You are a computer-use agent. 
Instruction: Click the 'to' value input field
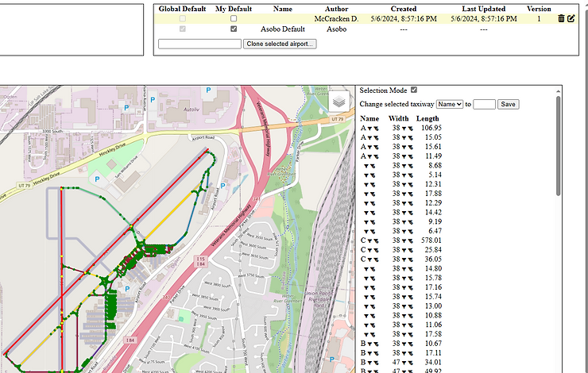tap(484, 104)
